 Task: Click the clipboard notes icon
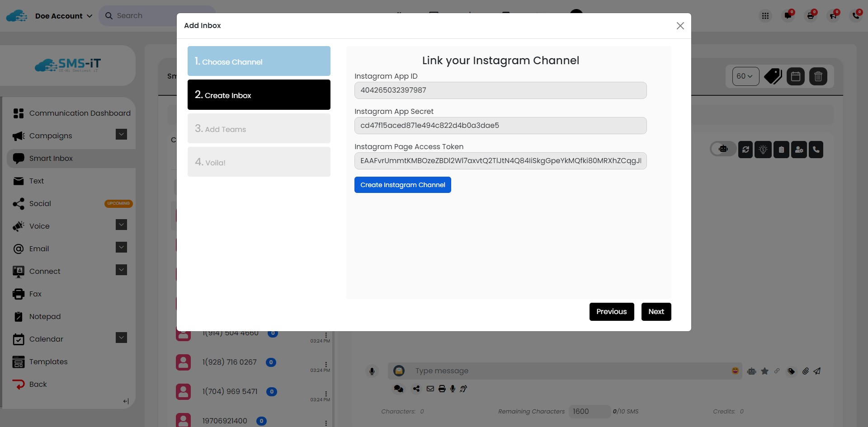(x=781, y=150)
